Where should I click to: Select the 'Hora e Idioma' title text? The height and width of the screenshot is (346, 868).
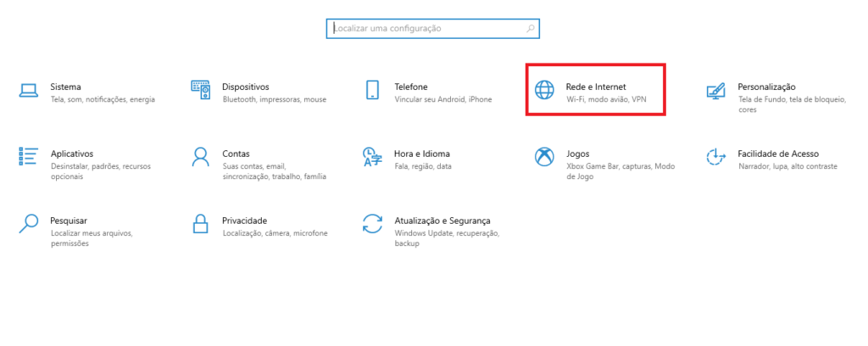tap(421, 153)
